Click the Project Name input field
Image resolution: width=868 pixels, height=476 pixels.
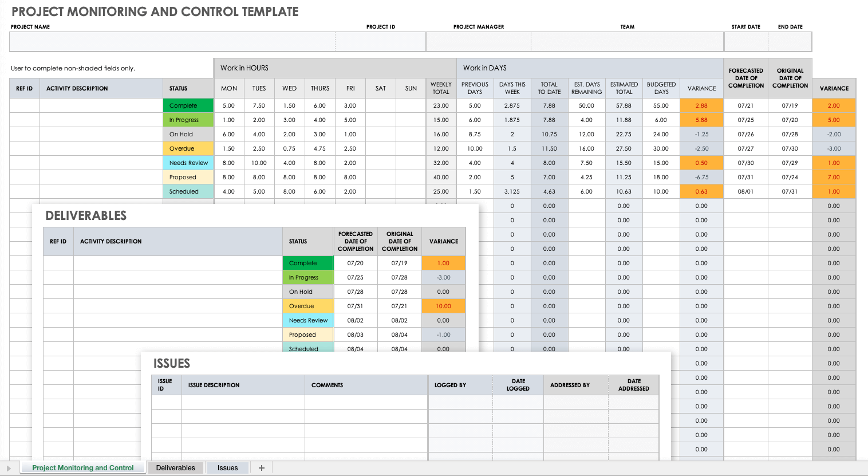click(171, 41)
